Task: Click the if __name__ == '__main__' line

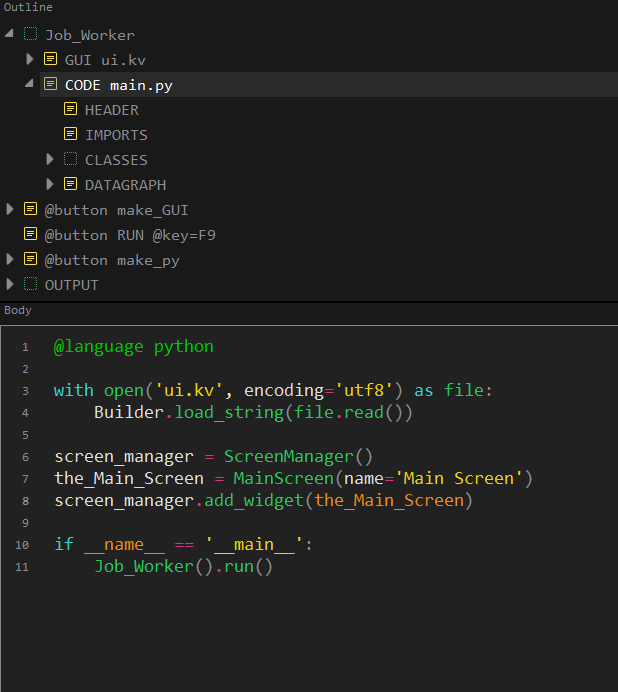Action: point(183,545)
